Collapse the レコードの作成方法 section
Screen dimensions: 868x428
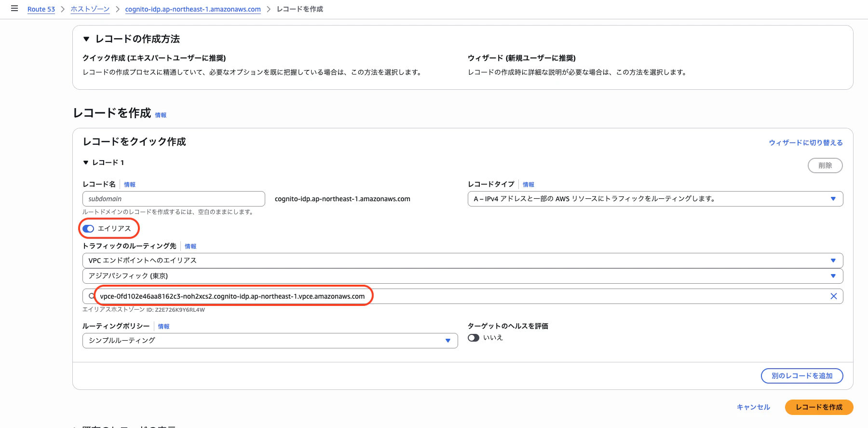(x=86, y=39)
